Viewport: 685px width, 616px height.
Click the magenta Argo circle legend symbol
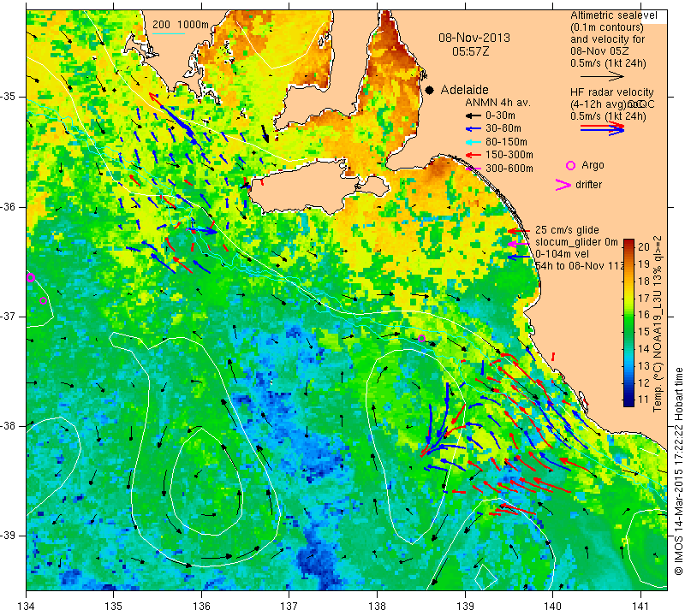570,165
